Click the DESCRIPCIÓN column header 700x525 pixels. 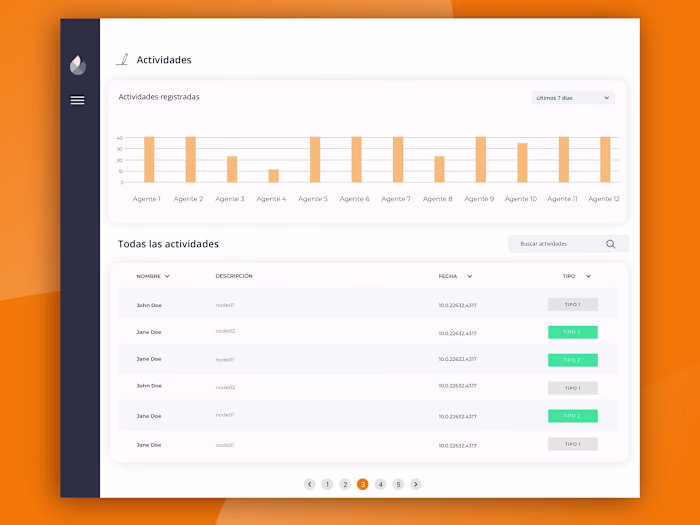tap(234, 276)
